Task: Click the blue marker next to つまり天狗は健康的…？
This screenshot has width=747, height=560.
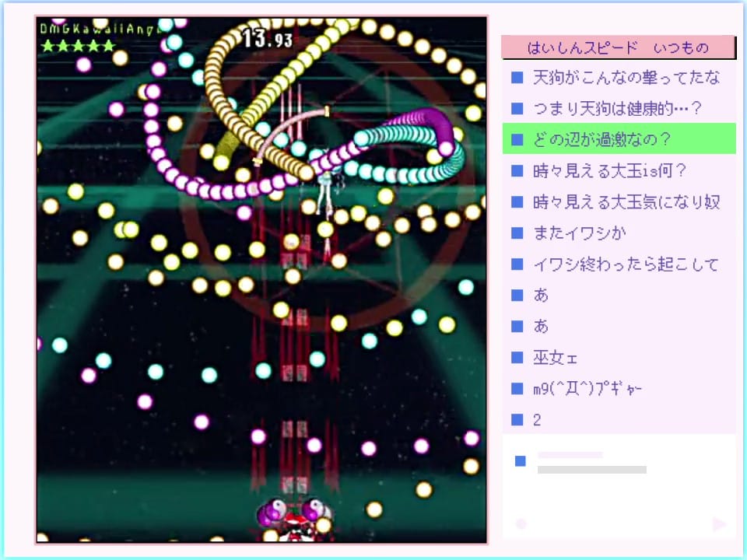Action: (x=517, y=109)
